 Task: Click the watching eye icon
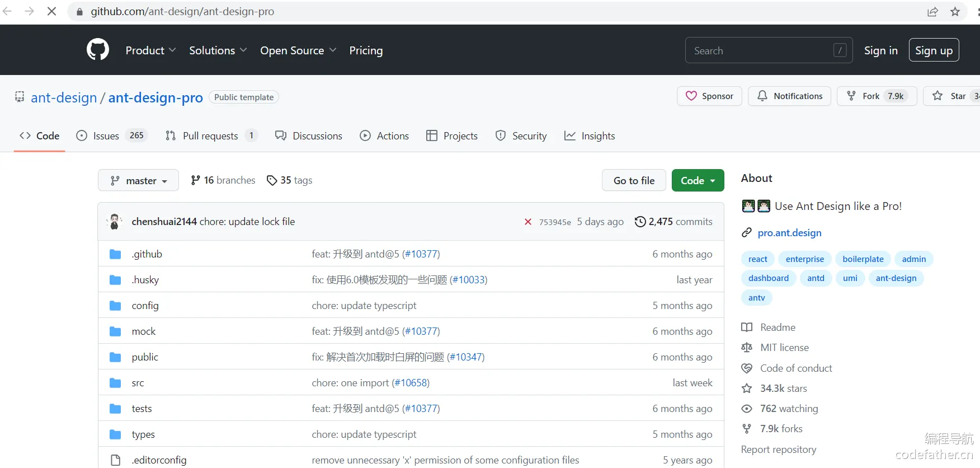coord(747,409)
